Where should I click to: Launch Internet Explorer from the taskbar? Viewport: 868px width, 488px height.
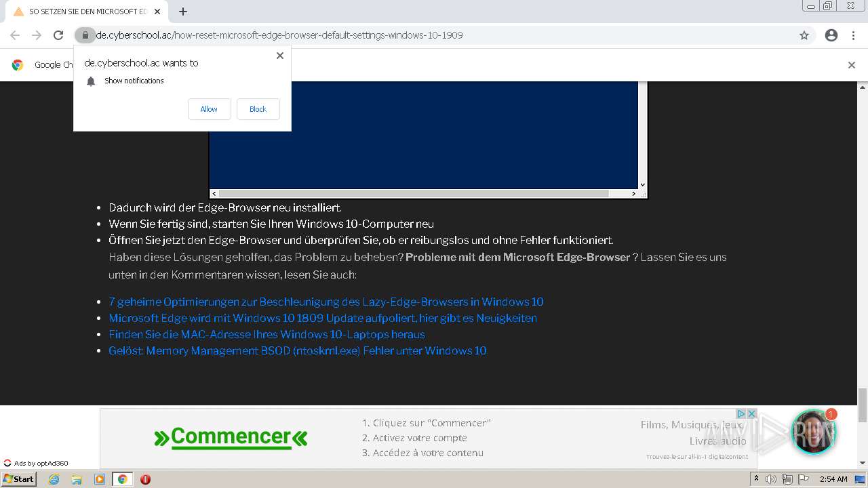(54, 479)
